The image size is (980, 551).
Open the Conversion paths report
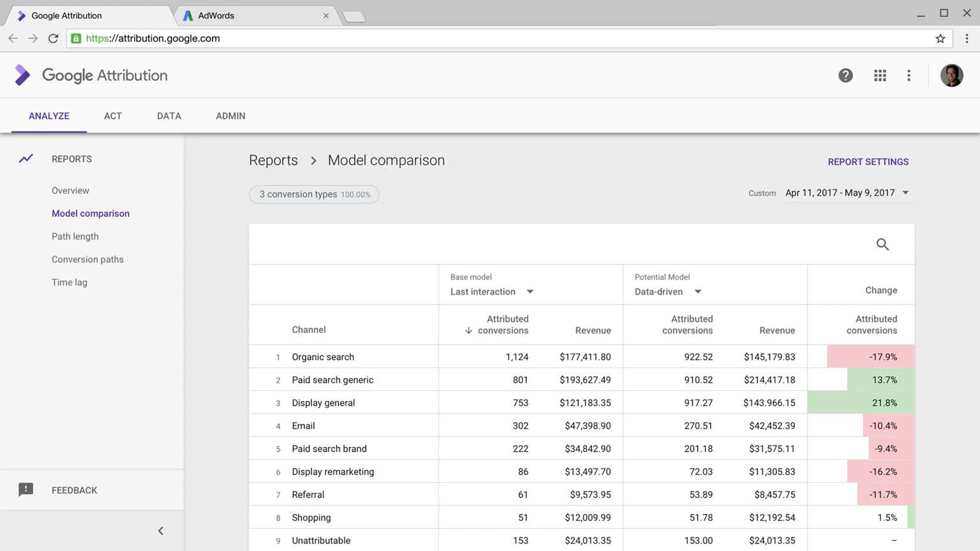[87, 259]
